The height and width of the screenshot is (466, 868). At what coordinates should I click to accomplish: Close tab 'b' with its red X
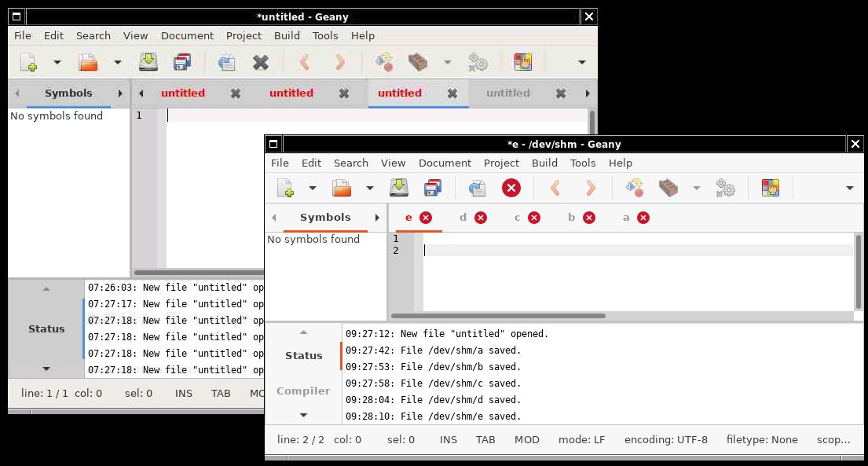point(589,218)
